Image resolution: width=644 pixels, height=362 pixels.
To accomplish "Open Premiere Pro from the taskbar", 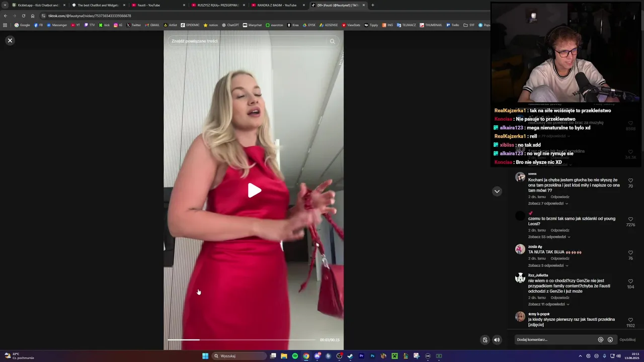I will [x=361, y=356].
